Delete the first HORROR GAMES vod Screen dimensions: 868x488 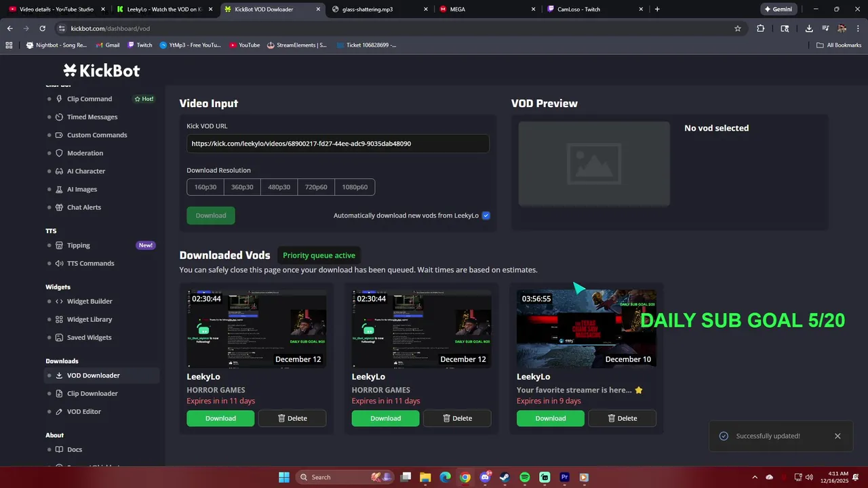(292, 418)
